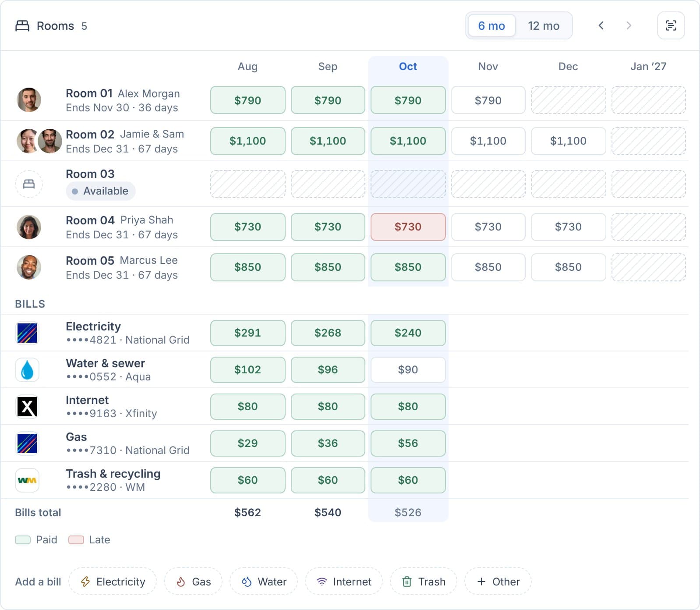Switch to the 12 mo view
Image resolution: width=700 pixels, height=610 pixels.
544,26
